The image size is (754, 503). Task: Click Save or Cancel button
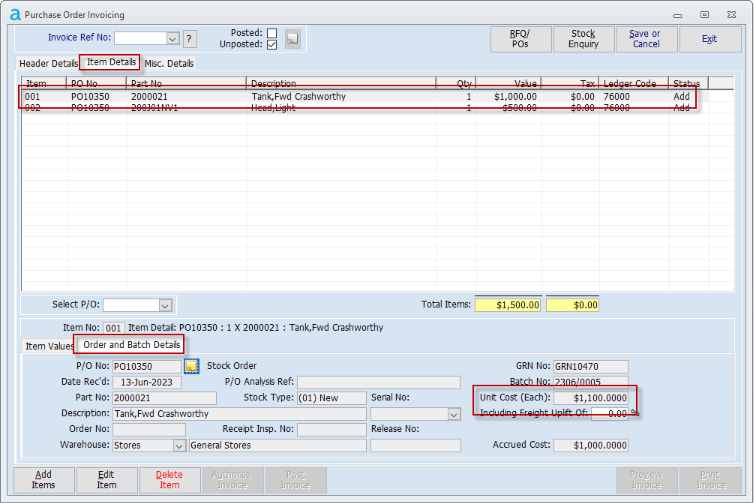click(646, 39)
